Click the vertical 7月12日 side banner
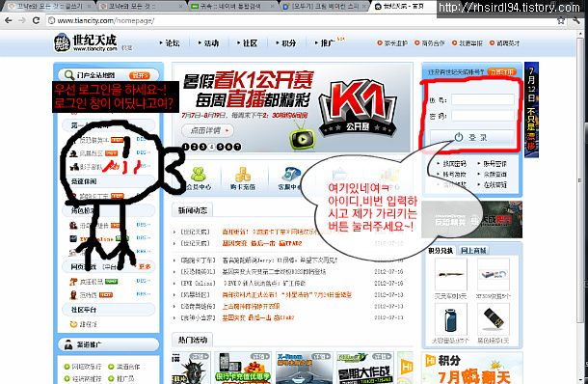 [531, 110]
